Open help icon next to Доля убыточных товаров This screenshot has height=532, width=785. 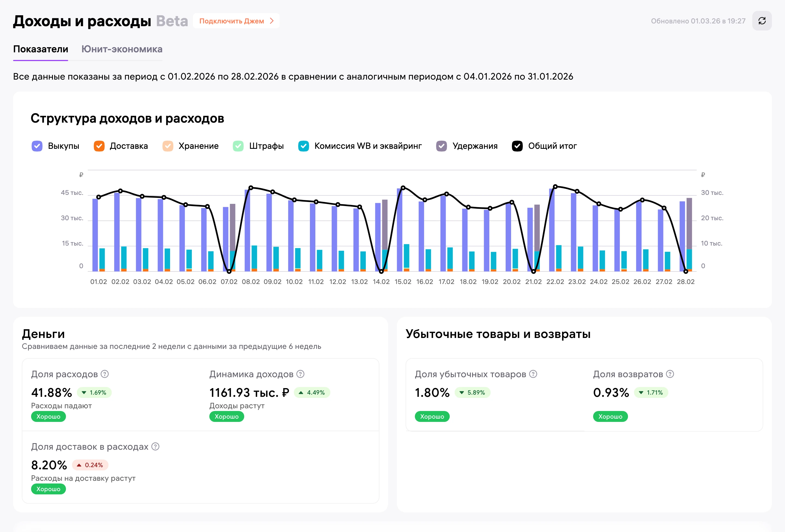pos(533,374)
